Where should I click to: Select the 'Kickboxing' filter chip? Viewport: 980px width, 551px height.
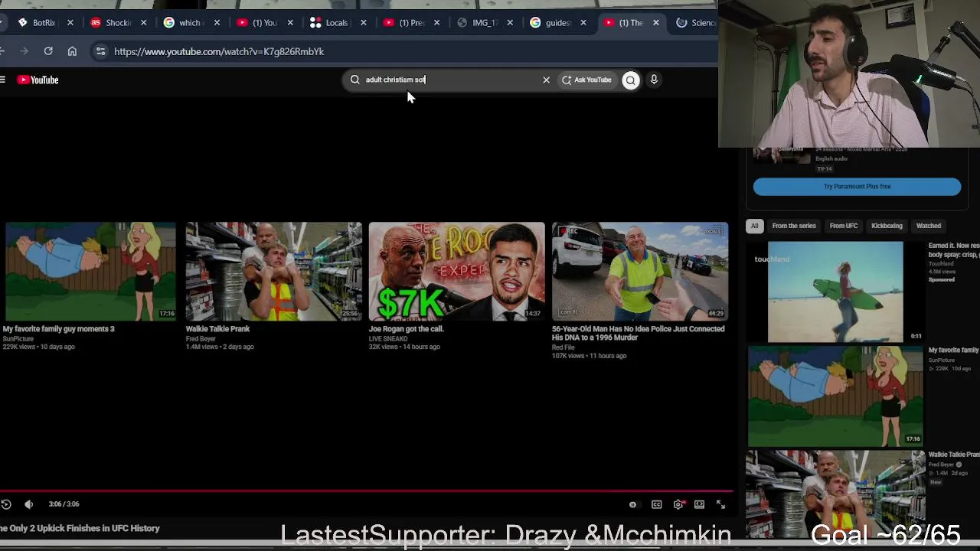click(887, 226)
